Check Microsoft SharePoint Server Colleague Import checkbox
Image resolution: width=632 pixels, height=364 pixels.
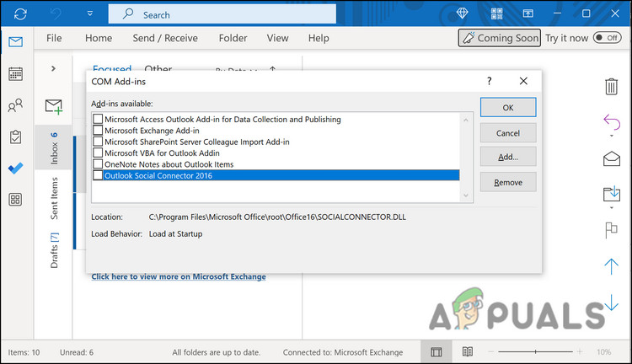[x=98, y=142]
